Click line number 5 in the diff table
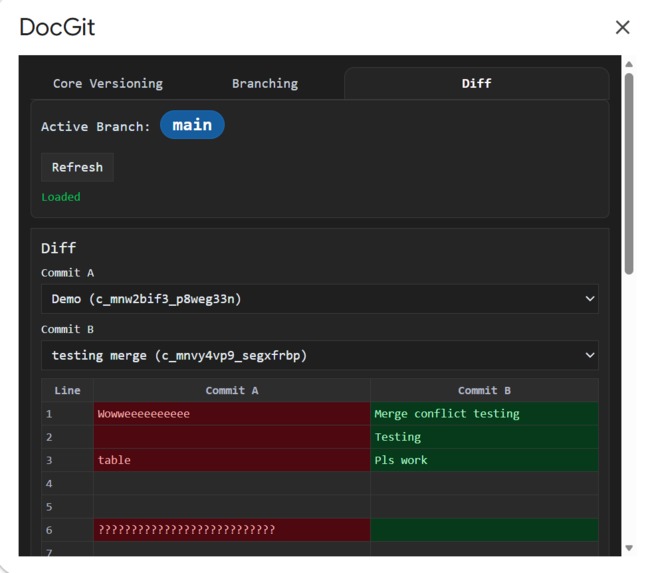The height and width of the screenshot is (573, 646). tap(49, 507)
